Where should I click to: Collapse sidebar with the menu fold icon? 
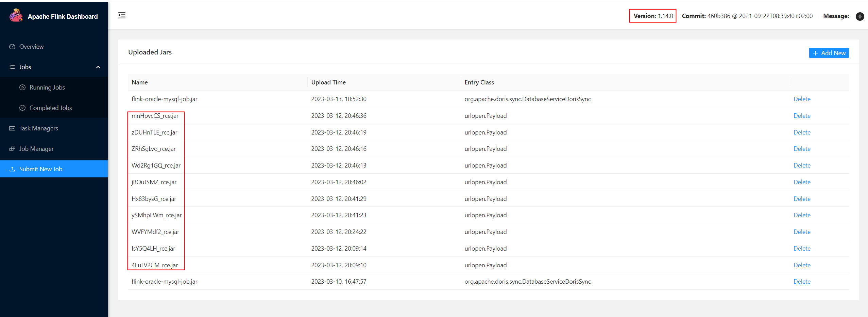(122, 15)
